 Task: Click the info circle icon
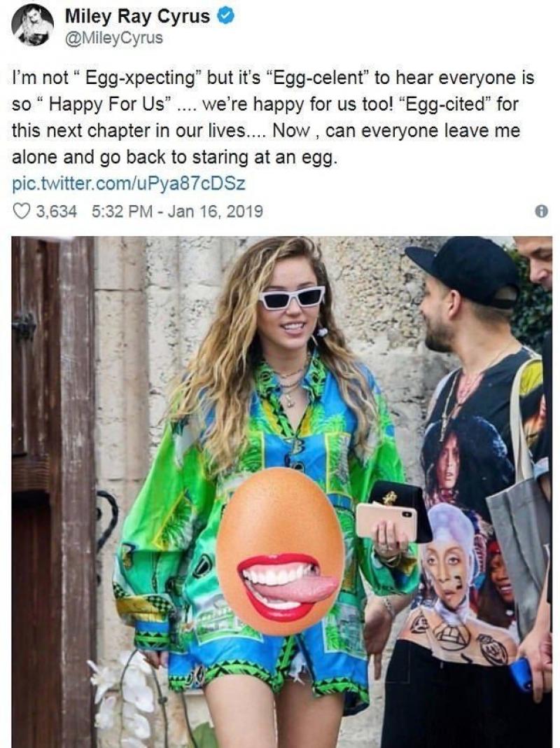[541, 211]
